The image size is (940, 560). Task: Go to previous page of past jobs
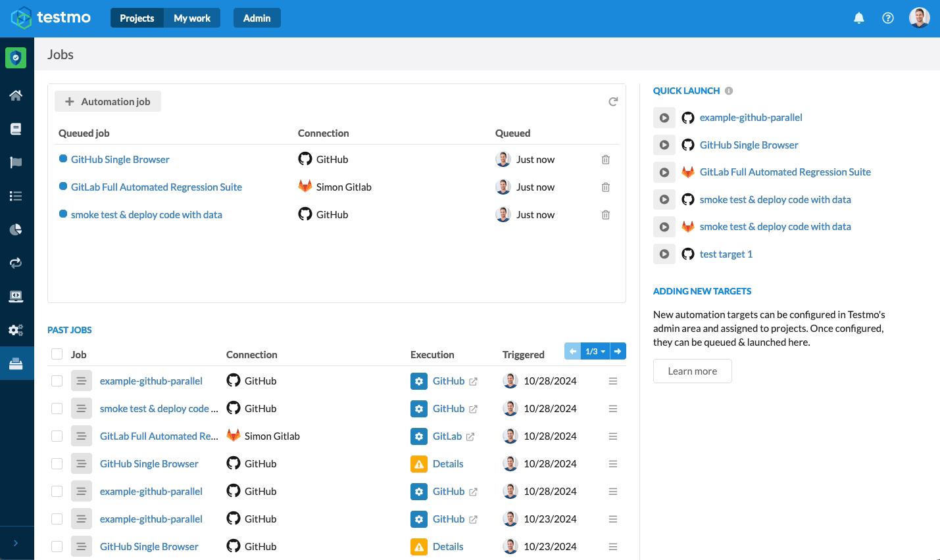572,351
